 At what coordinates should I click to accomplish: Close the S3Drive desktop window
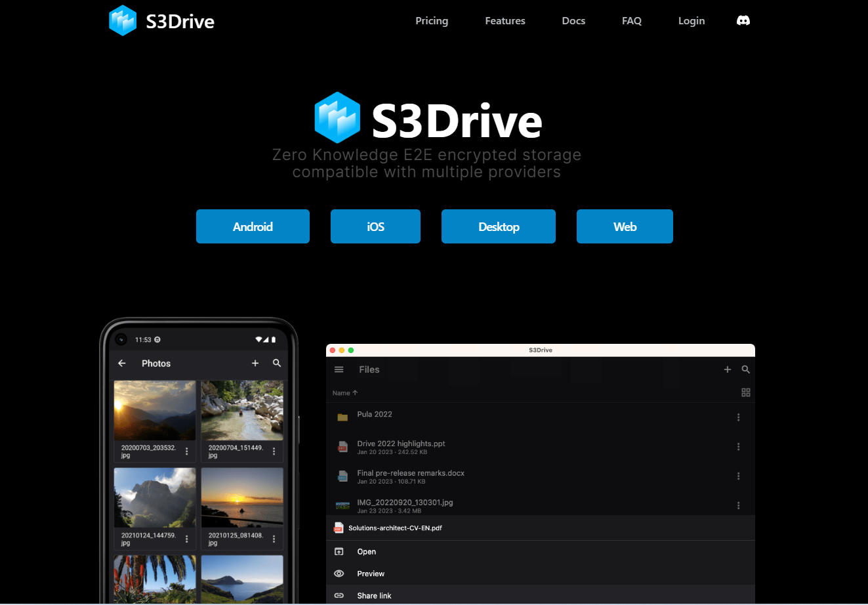[333, 350]
